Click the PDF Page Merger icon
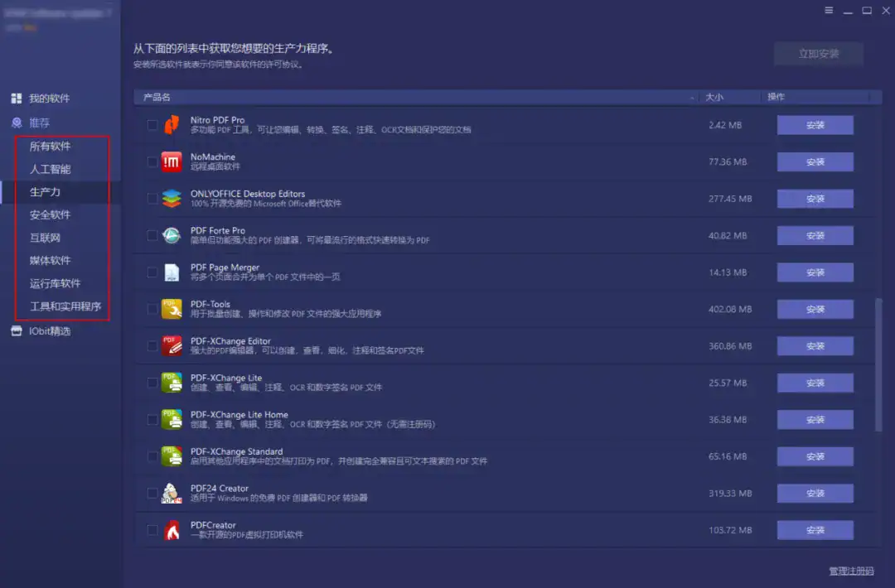The image size is (895, 588). [x=172, y=272]
